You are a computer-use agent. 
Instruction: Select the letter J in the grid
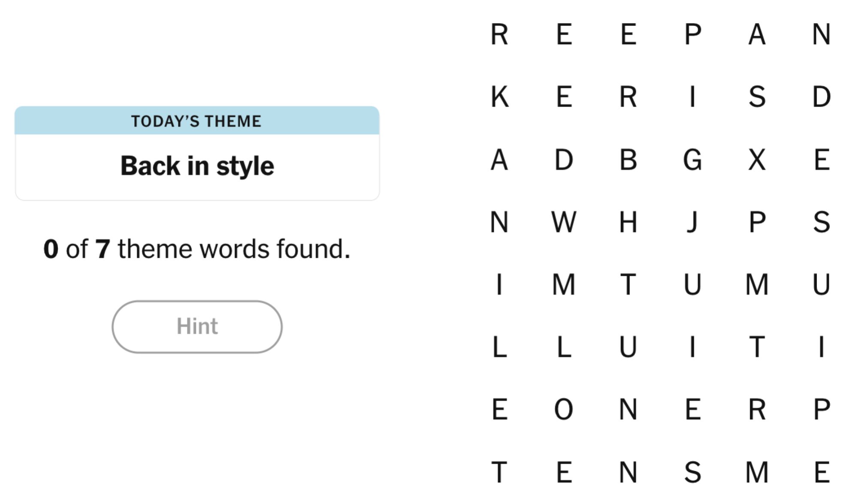692,222
